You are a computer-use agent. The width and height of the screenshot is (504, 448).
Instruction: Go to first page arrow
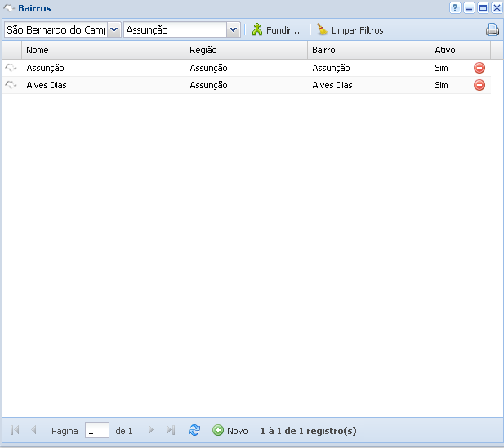pyautogui.click(x=15, y=430)
